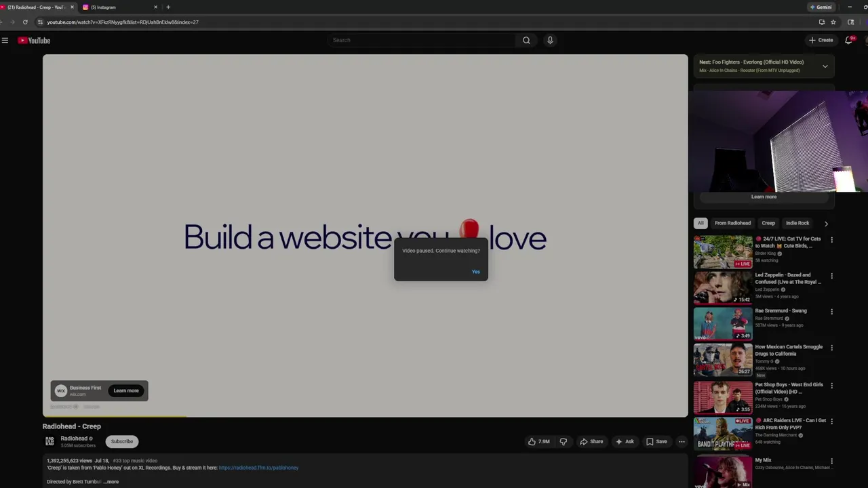Open Led Zeppelin Dazed and Confused thumbnail
The width and height of the screenshot is (868, 488).
click(x=723, y=287)
